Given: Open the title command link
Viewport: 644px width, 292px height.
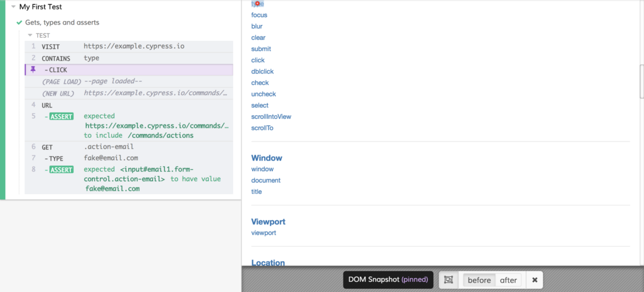Looking at the screenshot, I should (x=257, y=192).
